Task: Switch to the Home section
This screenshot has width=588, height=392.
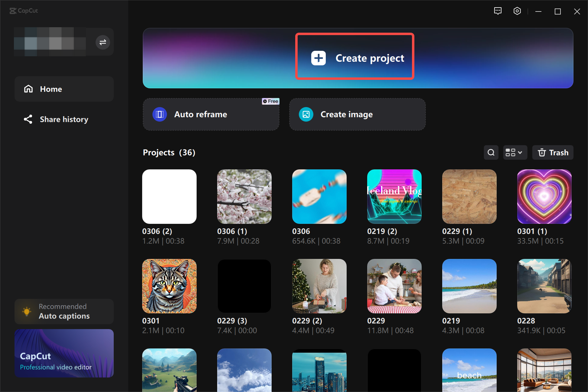Action: coord(64,89)
